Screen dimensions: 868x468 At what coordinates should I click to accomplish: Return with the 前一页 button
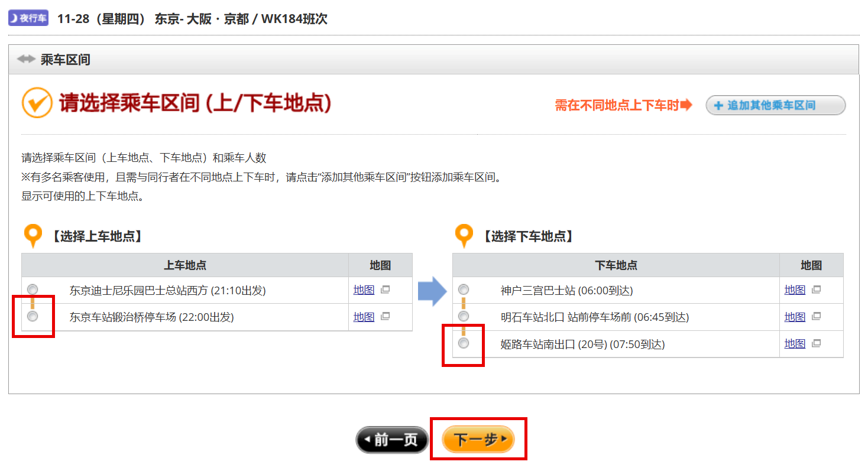[392, 440]
